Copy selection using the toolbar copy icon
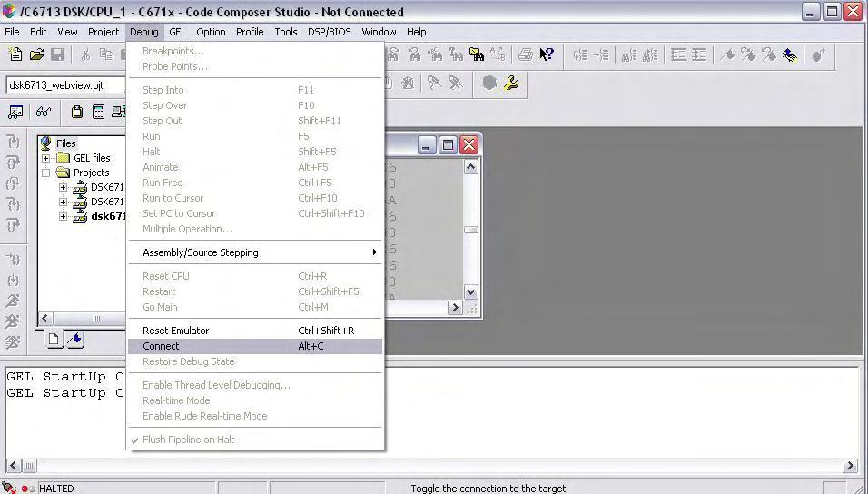The image size is (868, 494). click(x=106, y=54)
